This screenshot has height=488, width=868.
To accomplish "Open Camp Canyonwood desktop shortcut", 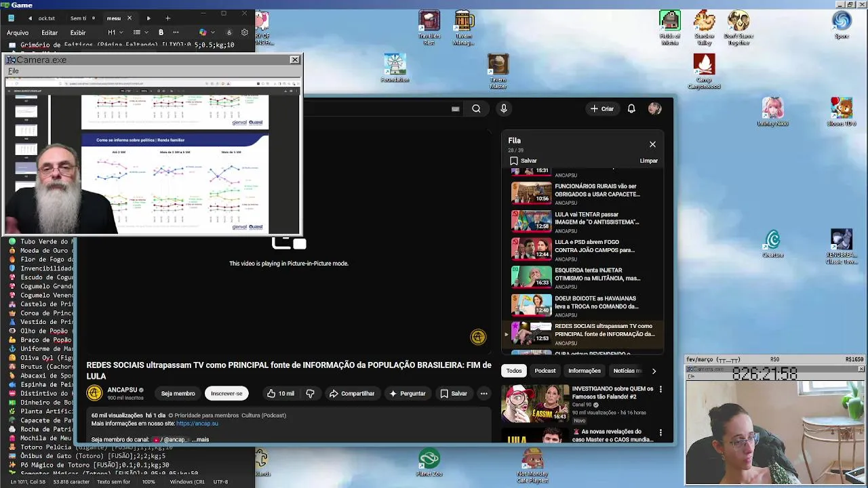I will [x=704, y=71].
